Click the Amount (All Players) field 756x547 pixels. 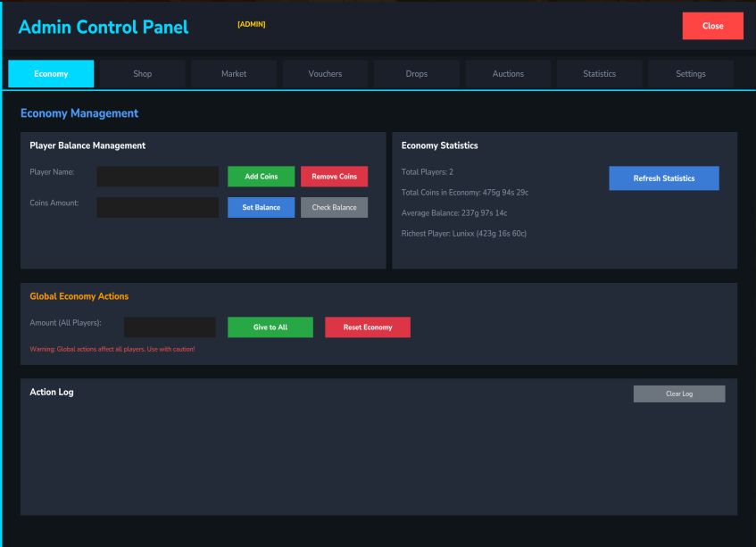(170, 327)
